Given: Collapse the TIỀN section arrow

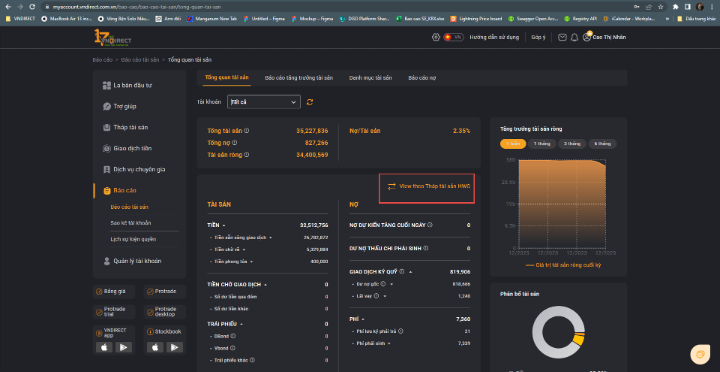Looking at the screenshot, I should [224, 225].
